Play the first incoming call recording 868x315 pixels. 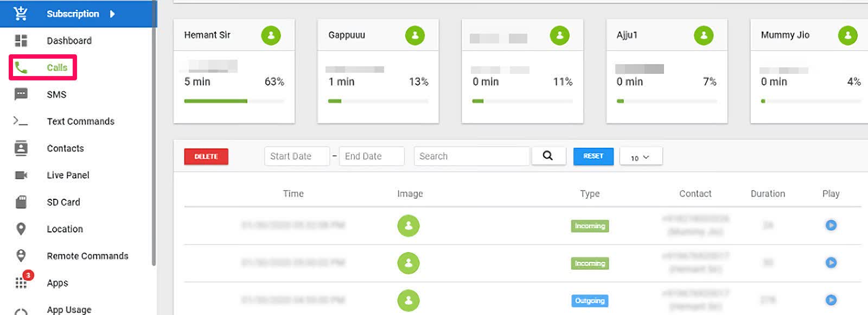click(831, 225)
